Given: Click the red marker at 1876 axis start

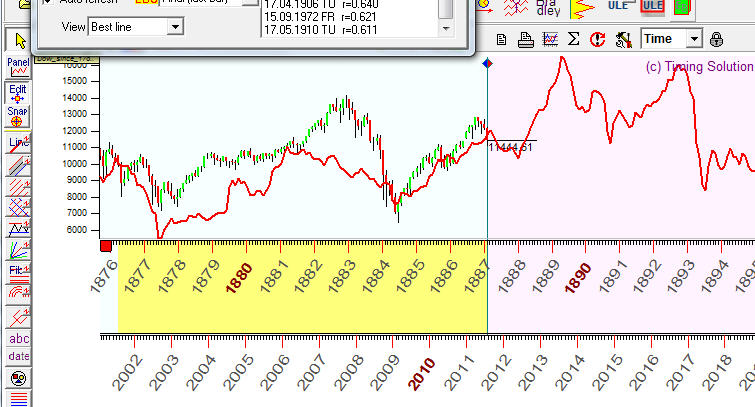Looking at the screenshot, I should 106,247.
